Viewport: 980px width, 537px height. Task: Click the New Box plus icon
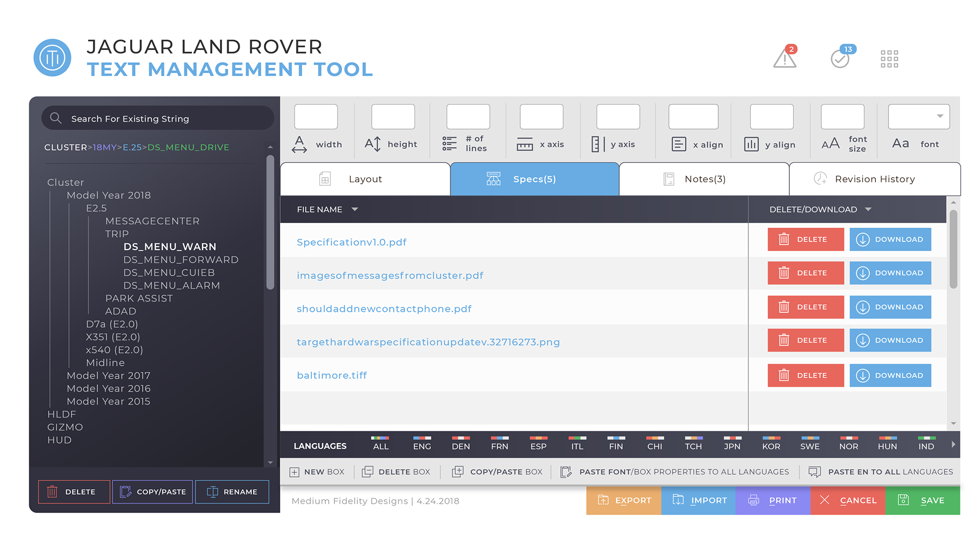tap(295, 472)
